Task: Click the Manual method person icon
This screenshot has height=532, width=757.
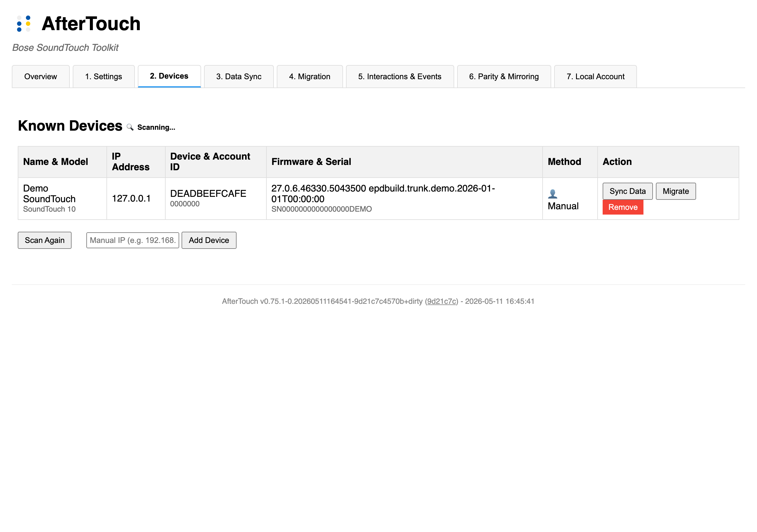Action: tap(553, 194)
